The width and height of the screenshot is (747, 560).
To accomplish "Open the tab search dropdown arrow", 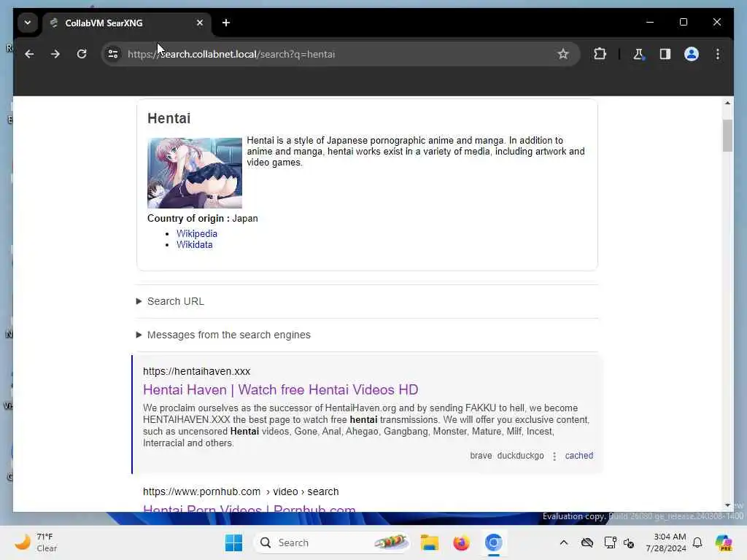I will click(28, 23).
